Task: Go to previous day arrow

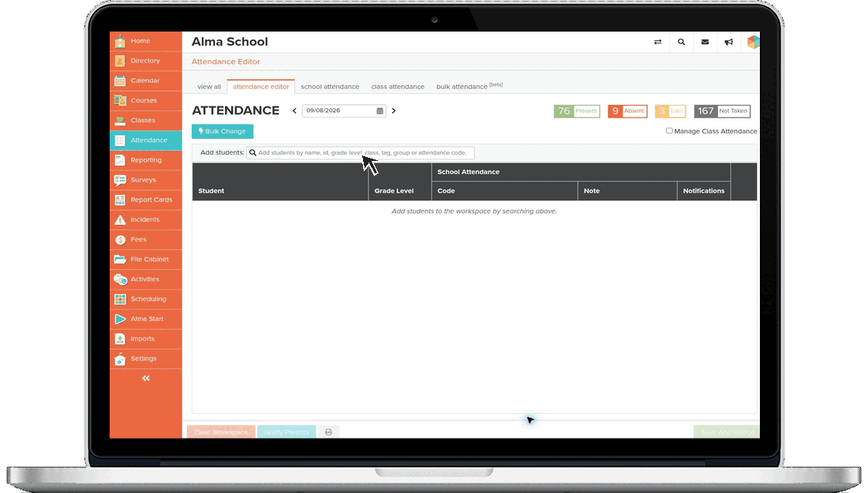Action: click(x=294, y=111)
